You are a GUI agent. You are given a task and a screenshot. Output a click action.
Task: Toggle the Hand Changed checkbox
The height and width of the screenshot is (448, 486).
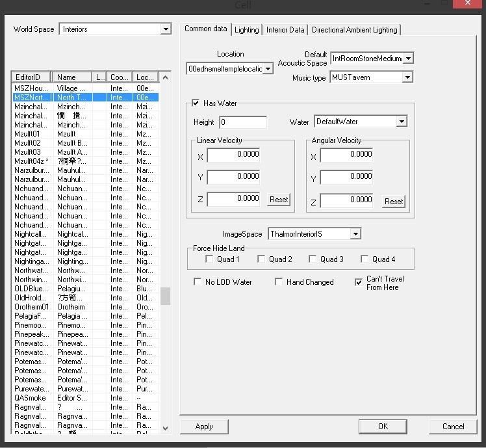(x=279, y=282)
